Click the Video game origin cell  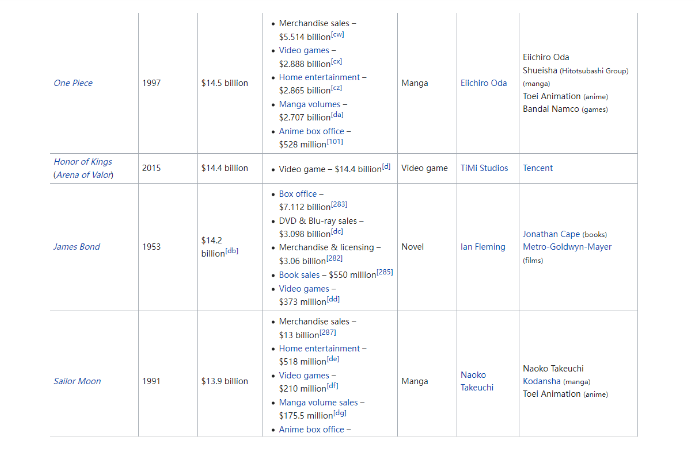click(x=424, y=168)
